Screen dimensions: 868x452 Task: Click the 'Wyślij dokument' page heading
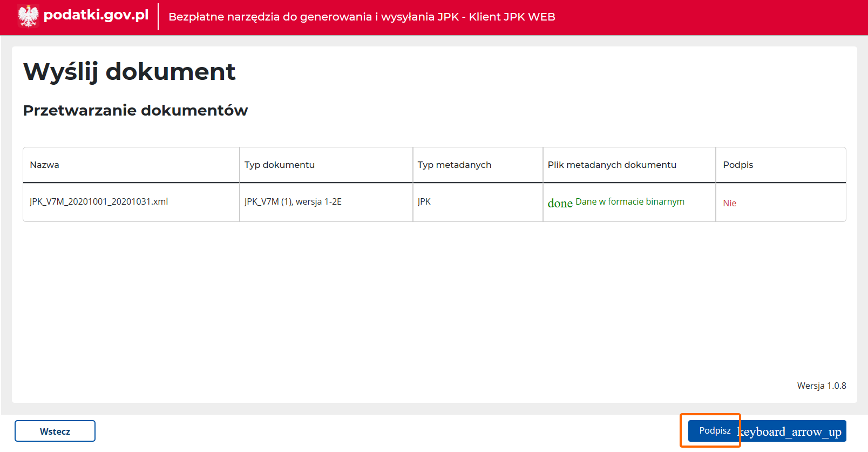click(130, 72)
